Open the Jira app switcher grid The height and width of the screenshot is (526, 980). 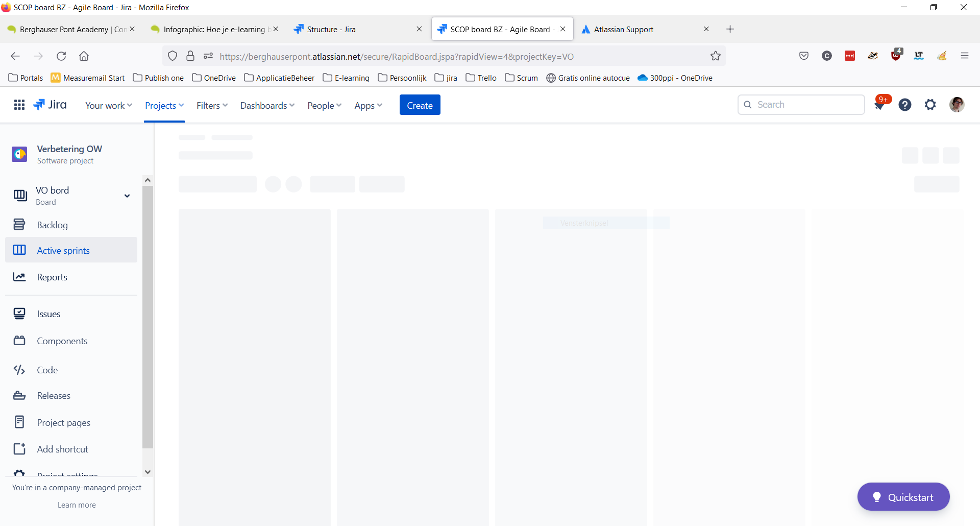point(19,105)
